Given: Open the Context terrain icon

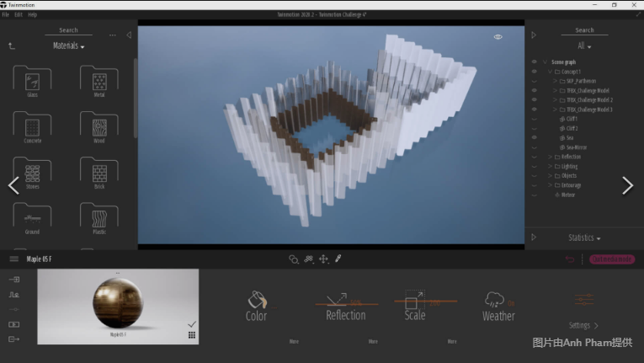Looking at the screenshot, I should pos(14,294).
